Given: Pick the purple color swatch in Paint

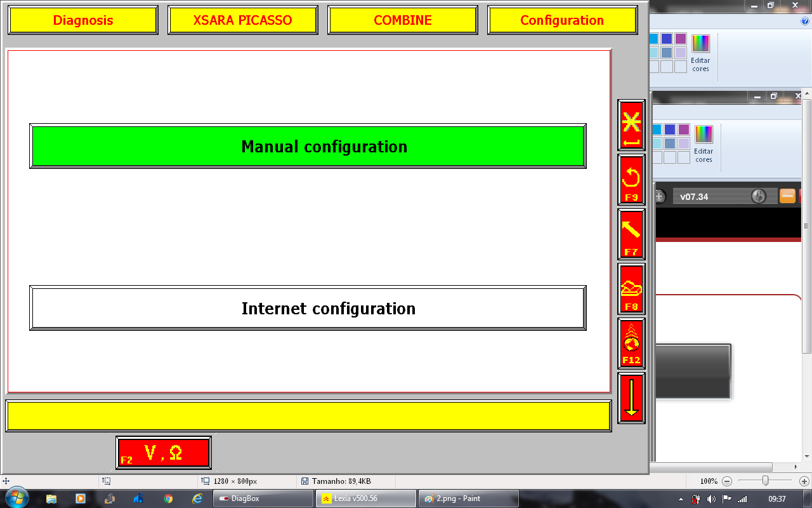Looking at the screenshot, I should coord(681,39).
